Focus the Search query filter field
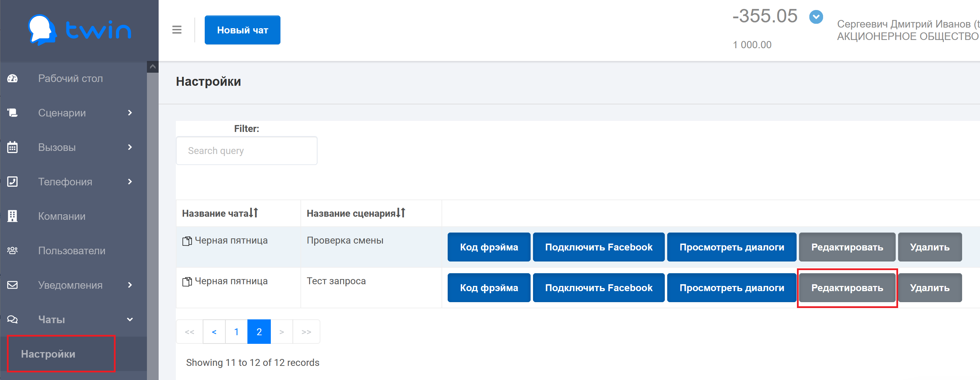The width and height of the screenshot is (980, 380). coord(246,151)
